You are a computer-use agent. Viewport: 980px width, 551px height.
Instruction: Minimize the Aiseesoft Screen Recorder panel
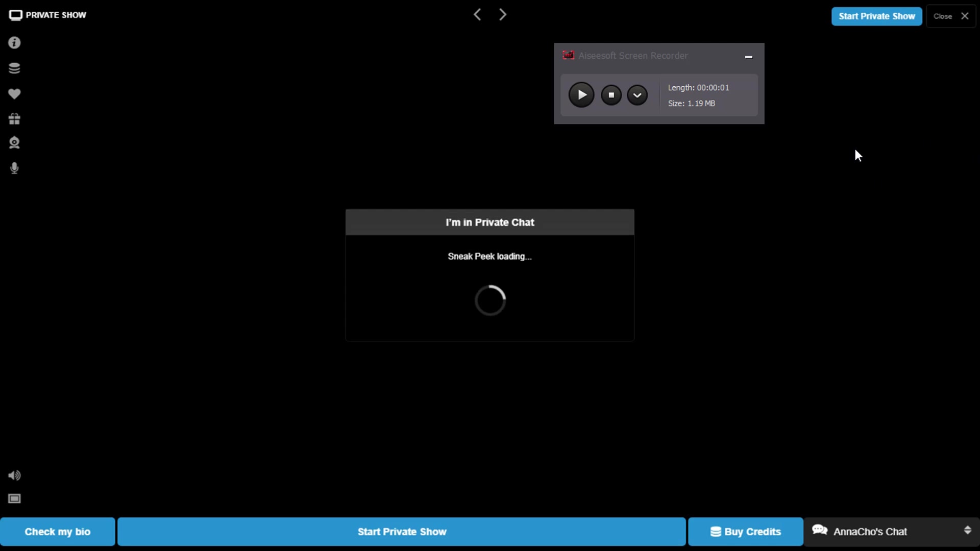coord(748,57)
